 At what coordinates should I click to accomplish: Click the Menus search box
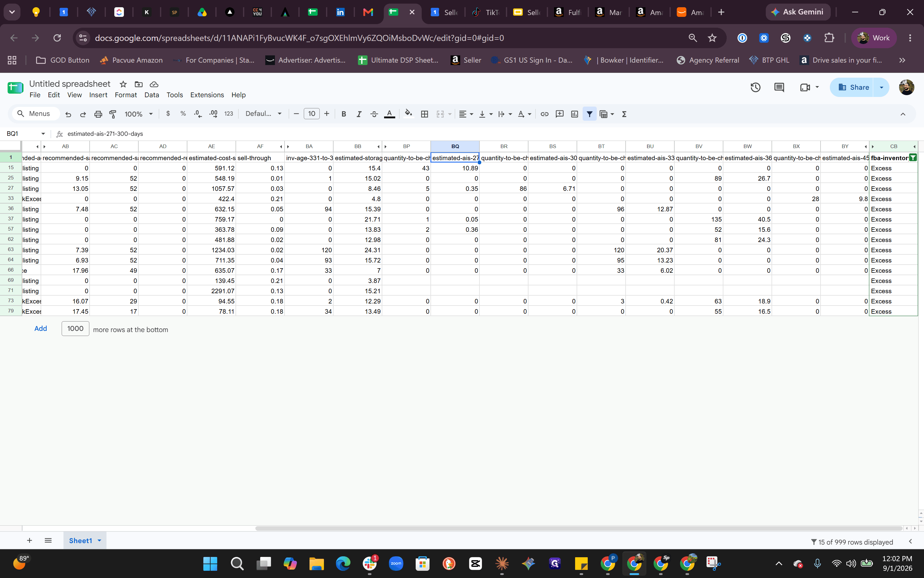(x=36, y=113)
